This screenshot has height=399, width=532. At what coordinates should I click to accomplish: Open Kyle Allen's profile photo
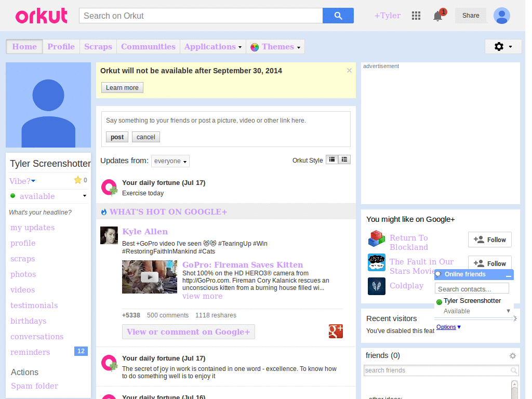click(x=109, y=235)
